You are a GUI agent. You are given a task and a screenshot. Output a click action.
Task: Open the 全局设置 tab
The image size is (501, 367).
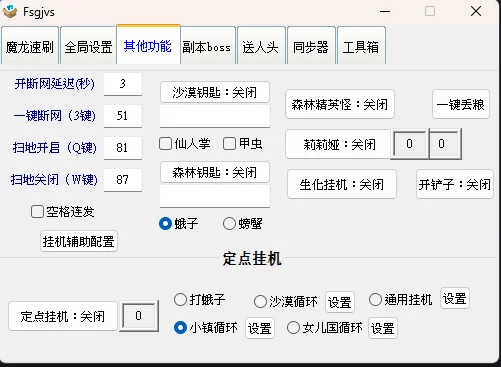[x=88, y=46]
